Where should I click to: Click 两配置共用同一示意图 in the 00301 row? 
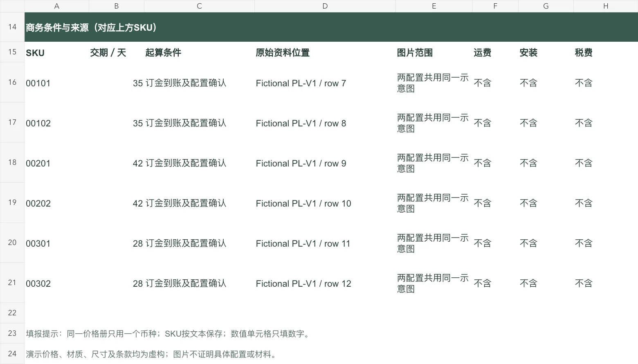click(434, 243)
